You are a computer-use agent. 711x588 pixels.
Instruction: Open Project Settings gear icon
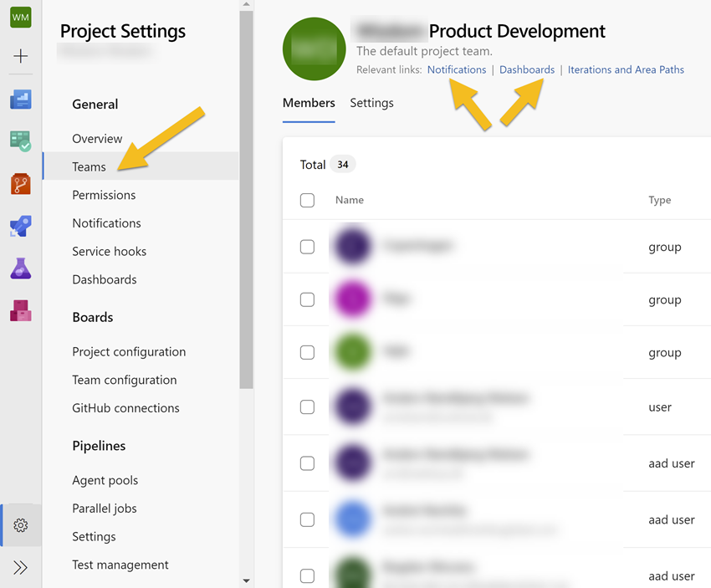21,525
